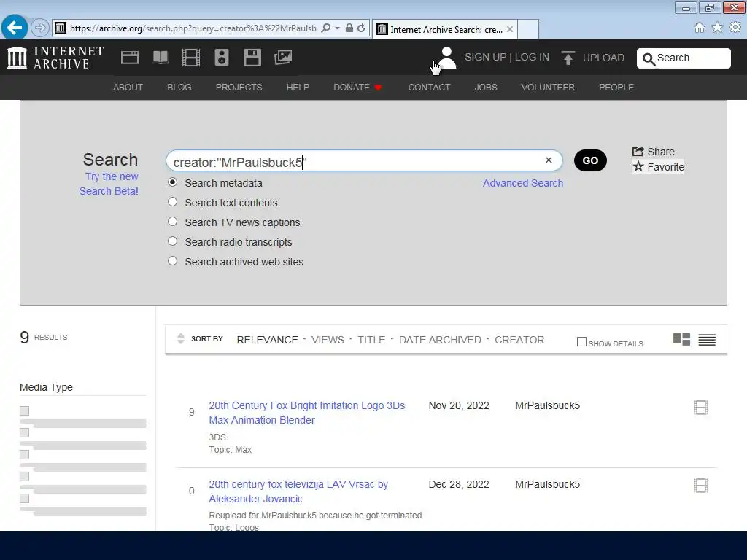Image resolution: width=747 pixels, height=560 pixels.
Task: Select Search archived web sites radio button
Action: click(x=172, y=261)
